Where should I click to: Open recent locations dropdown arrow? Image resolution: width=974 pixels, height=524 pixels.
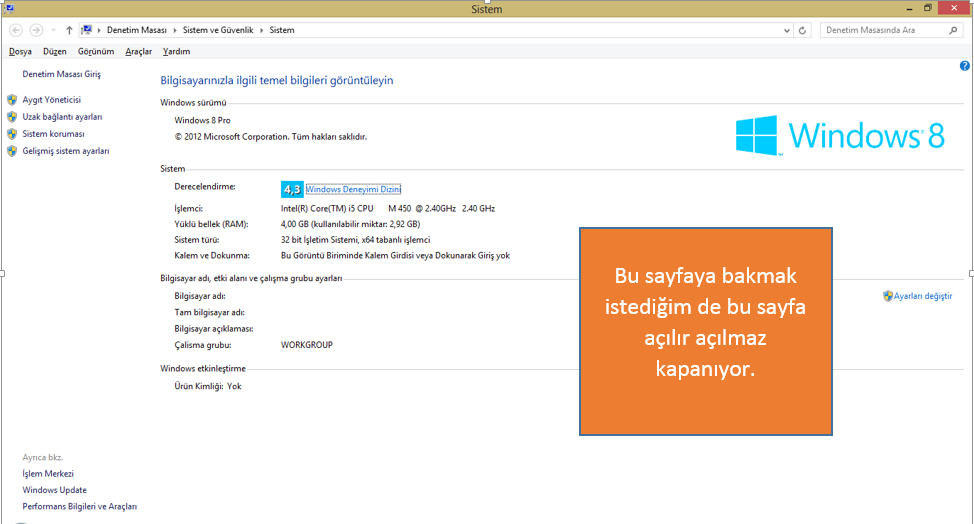pyautogui.click(x=53, y=30)
